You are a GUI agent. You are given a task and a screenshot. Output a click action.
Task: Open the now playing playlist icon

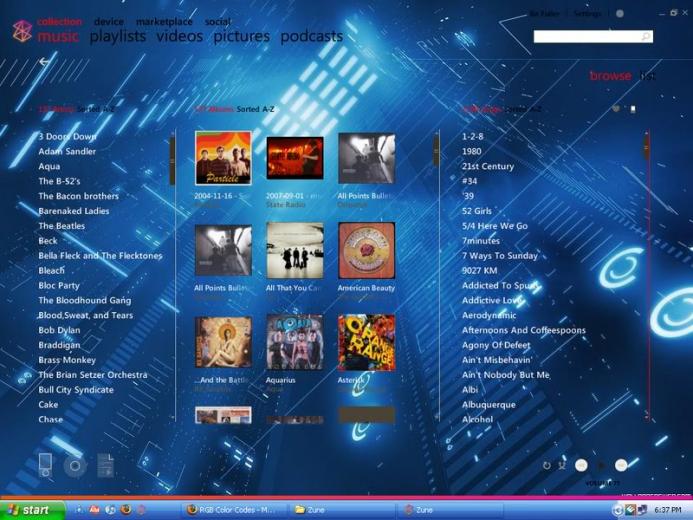[106, 465]
